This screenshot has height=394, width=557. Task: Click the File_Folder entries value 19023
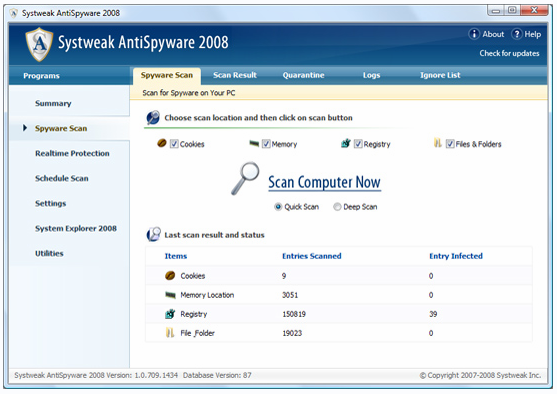pos(292,333)
